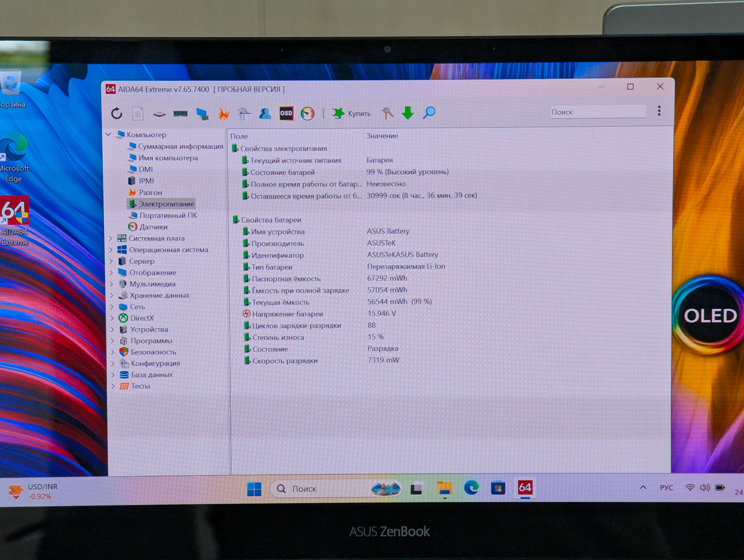Expand the Сервер tree node
The image size is (744, 560).
[x=111, y=261]
